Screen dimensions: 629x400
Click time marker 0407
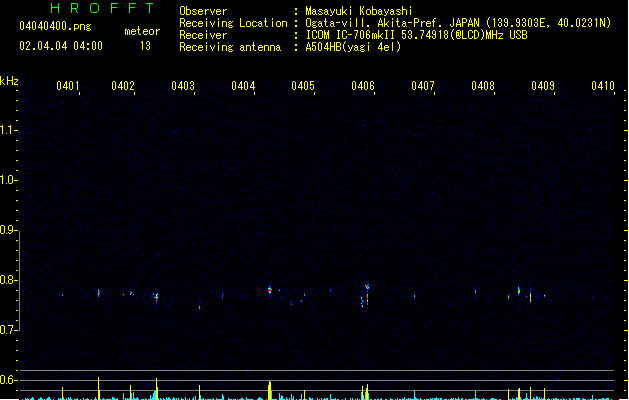tap(423, 86)
